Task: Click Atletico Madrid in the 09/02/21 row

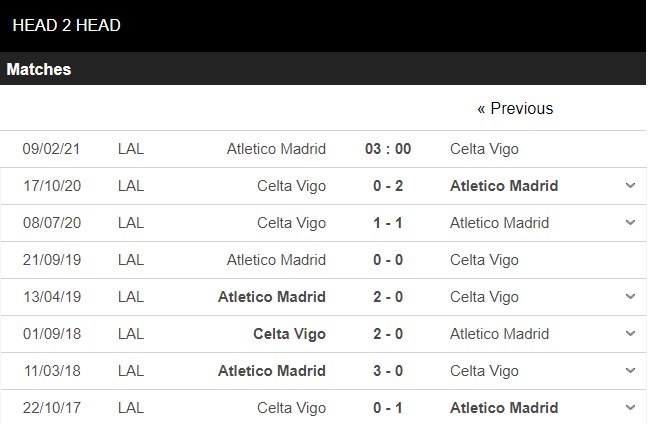Action: tap(276, 149)
